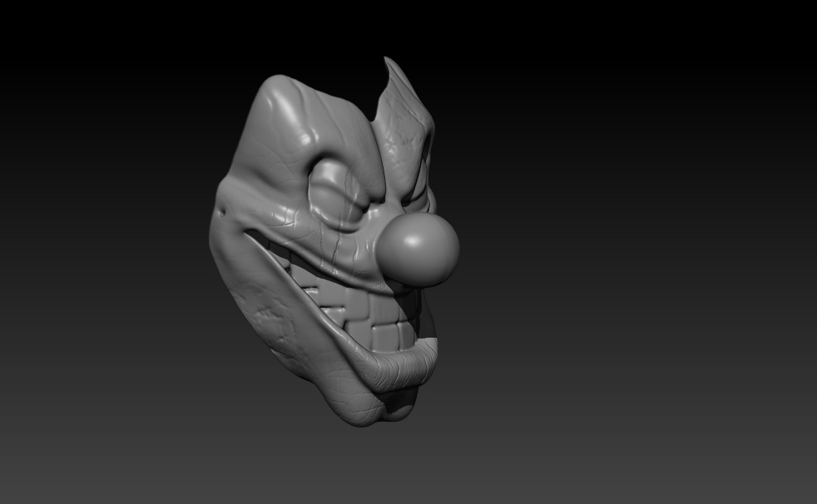The height and width of the screenshot is (504, 817).
Task: Click the empty canvas right of the model
Action: point(624,250)
